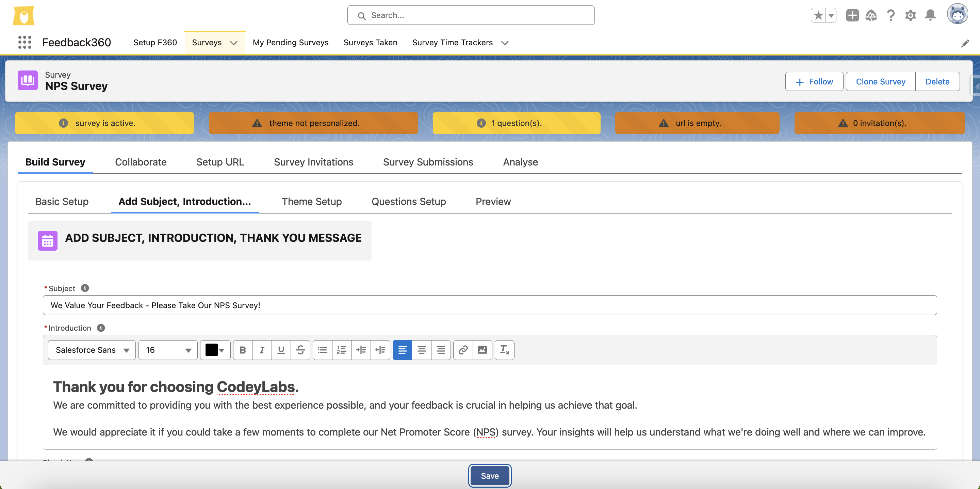Click the Save button
Screen dimensions: 980x489
(x=490, y=476)
